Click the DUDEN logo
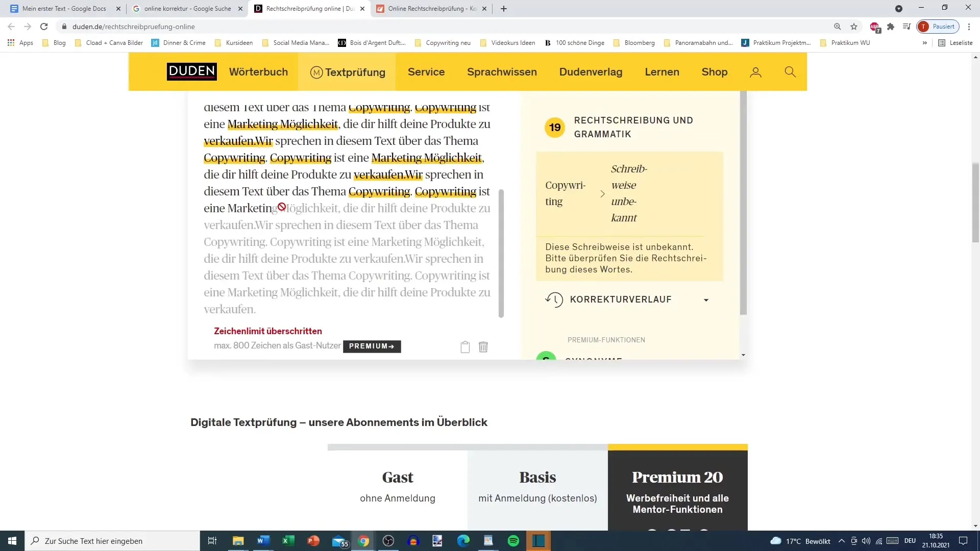 point(191,72)
